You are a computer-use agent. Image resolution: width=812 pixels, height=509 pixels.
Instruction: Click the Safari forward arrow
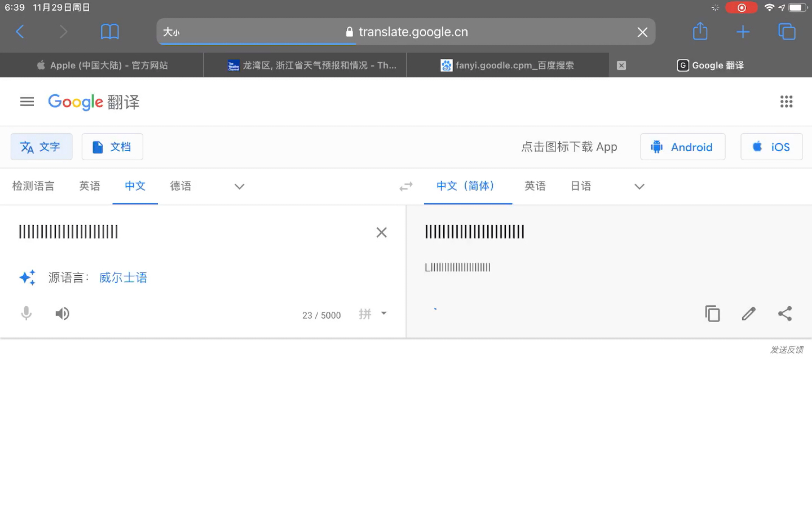[63, 32]
